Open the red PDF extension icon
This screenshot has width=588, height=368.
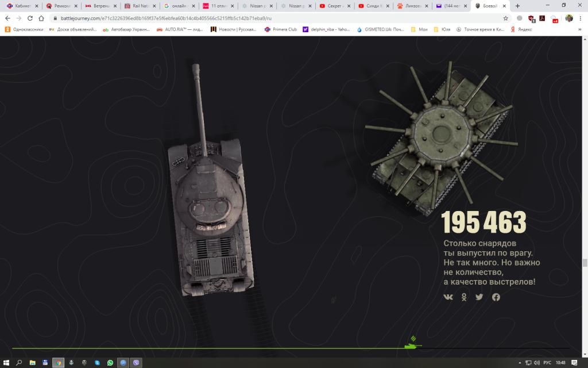tap(542, 18)
